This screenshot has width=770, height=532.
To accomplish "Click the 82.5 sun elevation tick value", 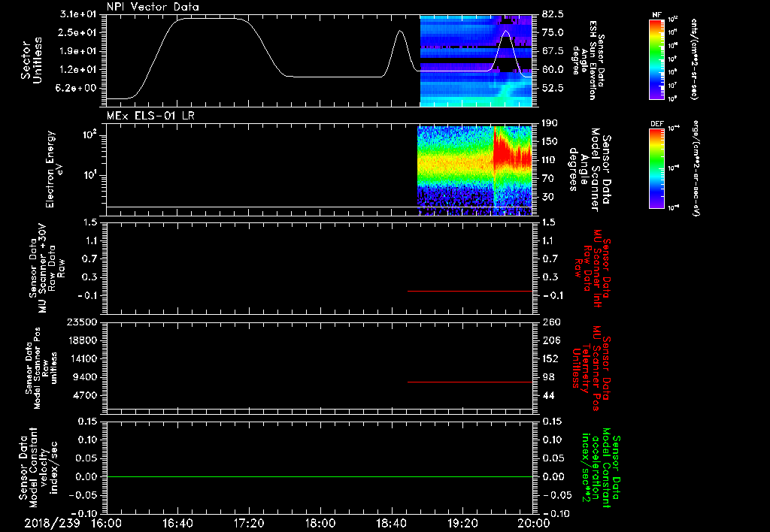I will [553, 14].
